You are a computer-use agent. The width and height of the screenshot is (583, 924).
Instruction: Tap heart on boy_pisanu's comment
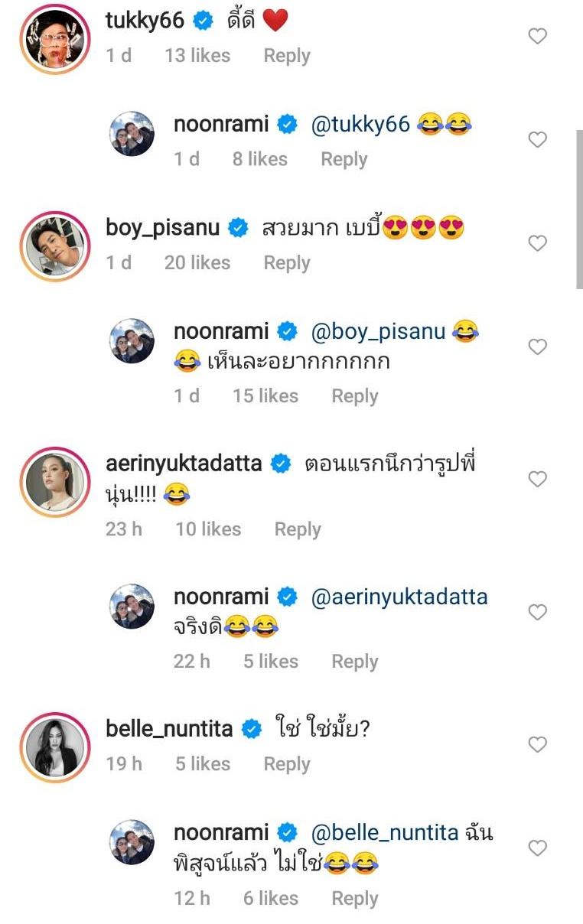tap(538, 243)
